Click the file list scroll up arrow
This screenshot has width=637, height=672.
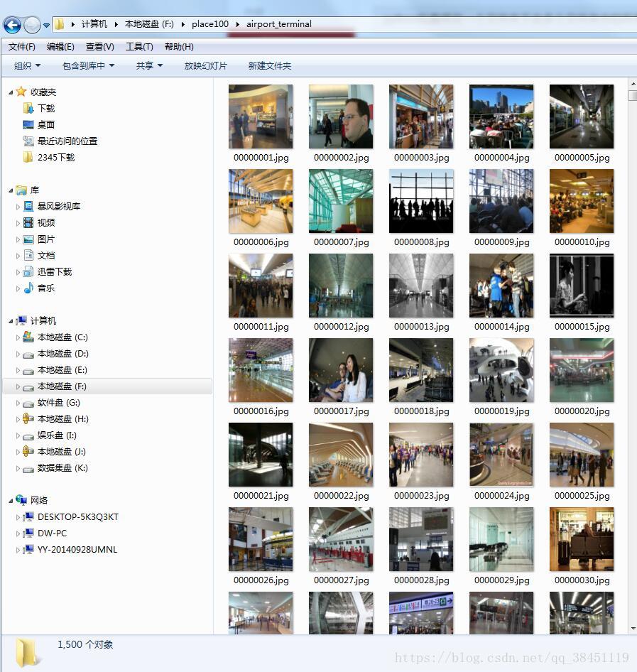click(633, 84)
